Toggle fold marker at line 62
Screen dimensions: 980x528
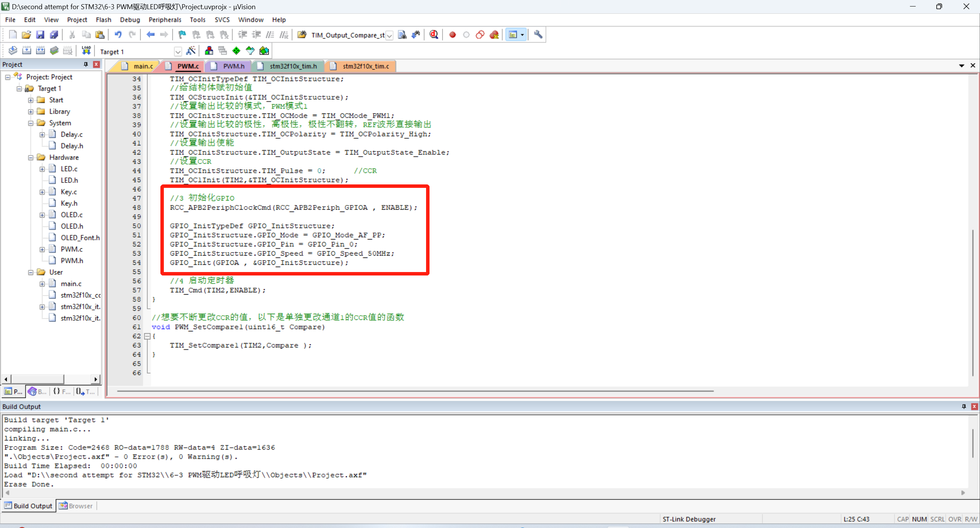(x=147, y=336)
